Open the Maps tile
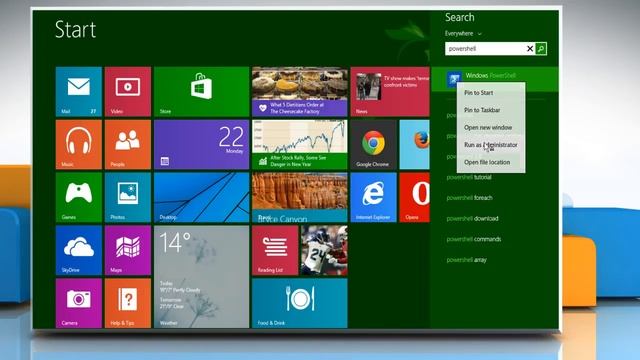The height and width of the screenshot is (360, 640). [x=128, y=250]
